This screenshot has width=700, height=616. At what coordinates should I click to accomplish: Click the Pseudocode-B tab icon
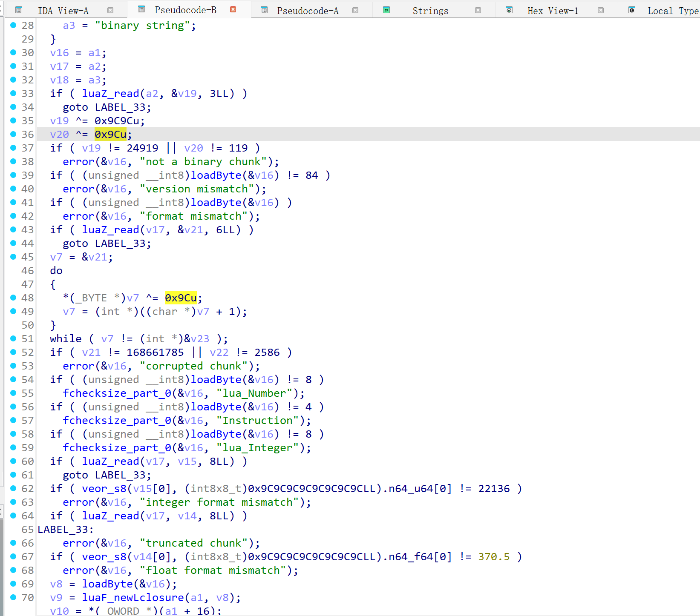tap(142, 9)
